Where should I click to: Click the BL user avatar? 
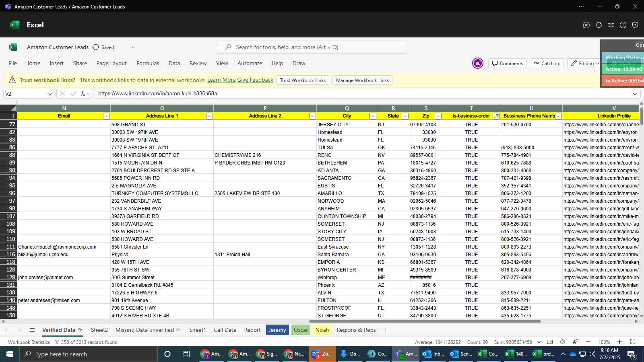478,63
